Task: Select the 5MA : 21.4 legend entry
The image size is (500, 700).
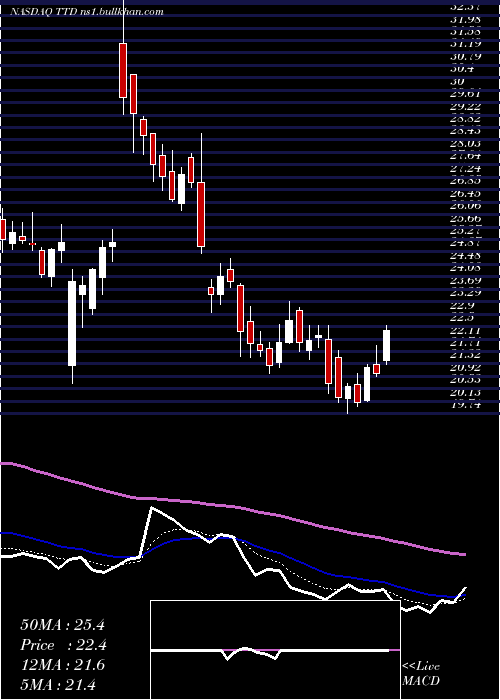Action: 58,685
